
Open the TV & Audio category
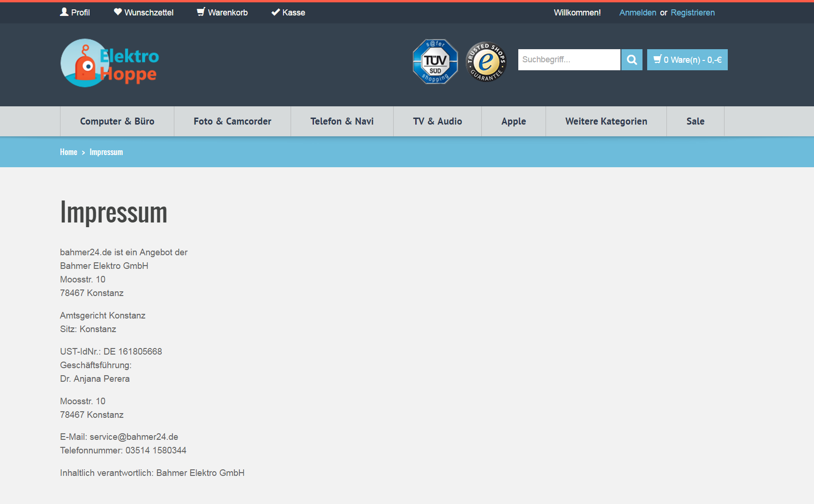click(x=438, y=121)
